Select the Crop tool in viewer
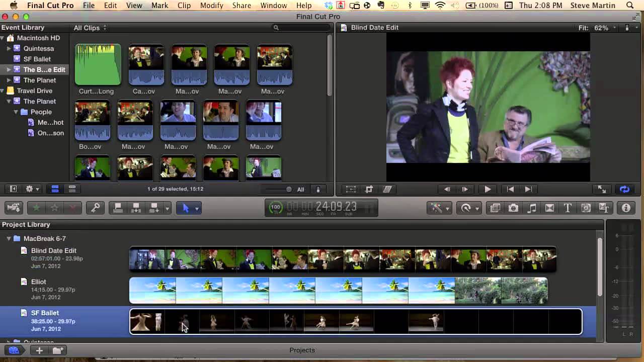Viewport: 644px width, 362px height. 369,189
